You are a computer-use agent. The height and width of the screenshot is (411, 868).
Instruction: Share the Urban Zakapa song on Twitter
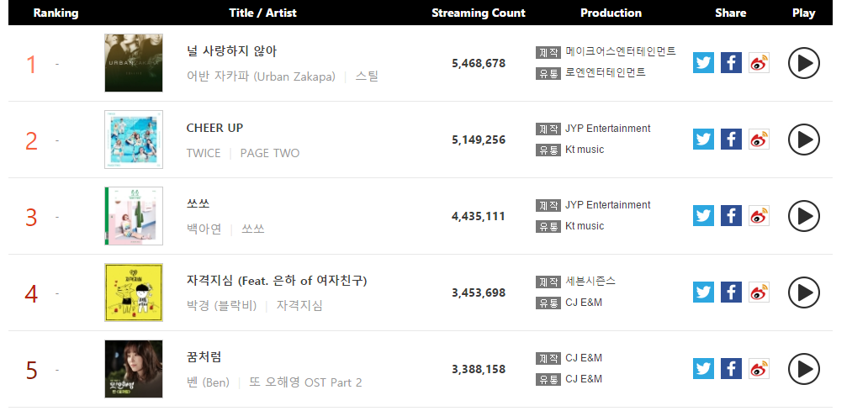pos(703,63)
